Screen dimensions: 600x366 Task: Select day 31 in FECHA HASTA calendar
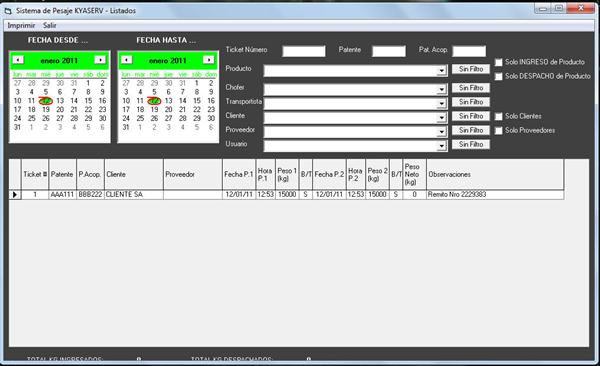126,127
